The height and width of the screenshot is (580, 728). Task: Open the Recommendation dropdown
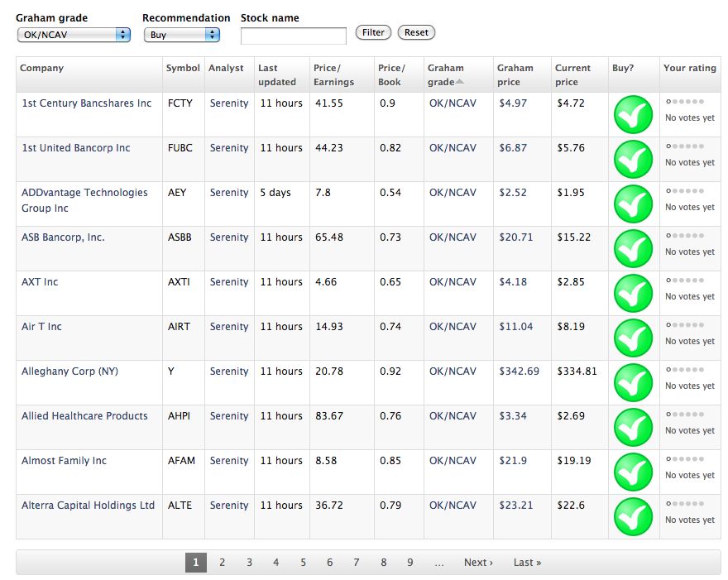(x=181, y=35)
